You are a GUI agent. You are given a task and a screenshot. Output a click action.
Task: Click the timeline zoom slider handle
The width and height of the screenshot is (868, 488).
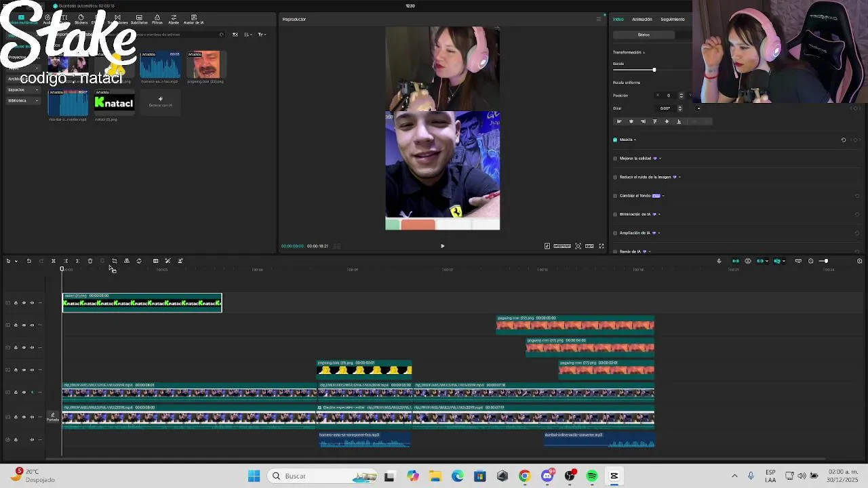tap(825, 261)
